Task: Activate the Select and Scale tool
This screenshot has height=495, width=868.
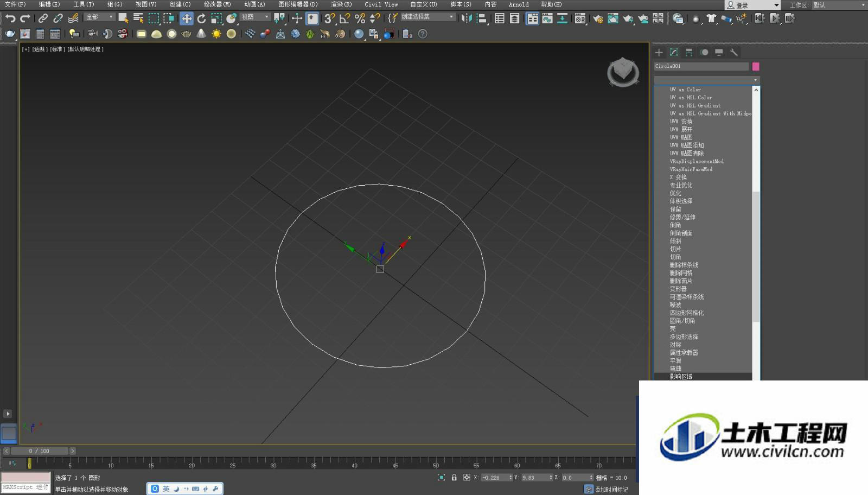Action: point(216,18)
